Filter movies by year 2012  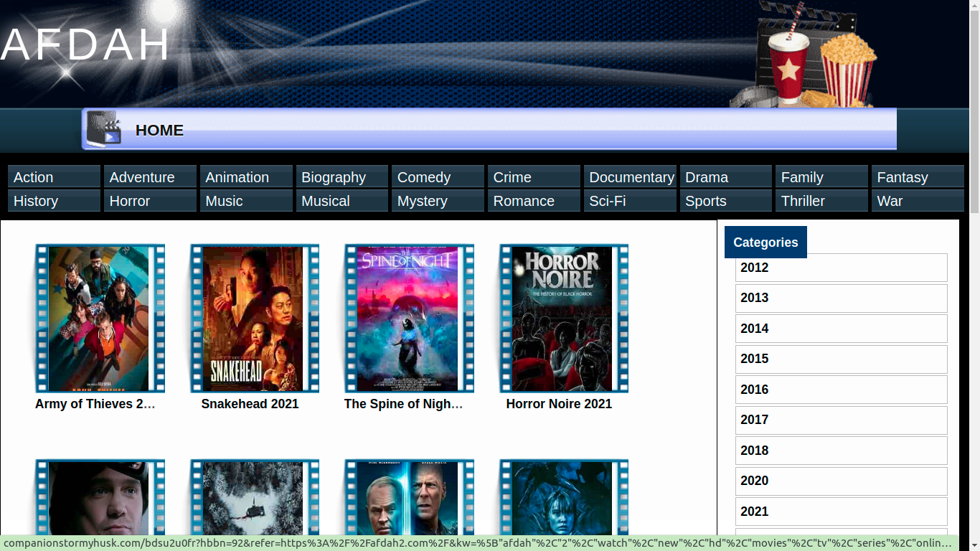(x=841, y=268)
